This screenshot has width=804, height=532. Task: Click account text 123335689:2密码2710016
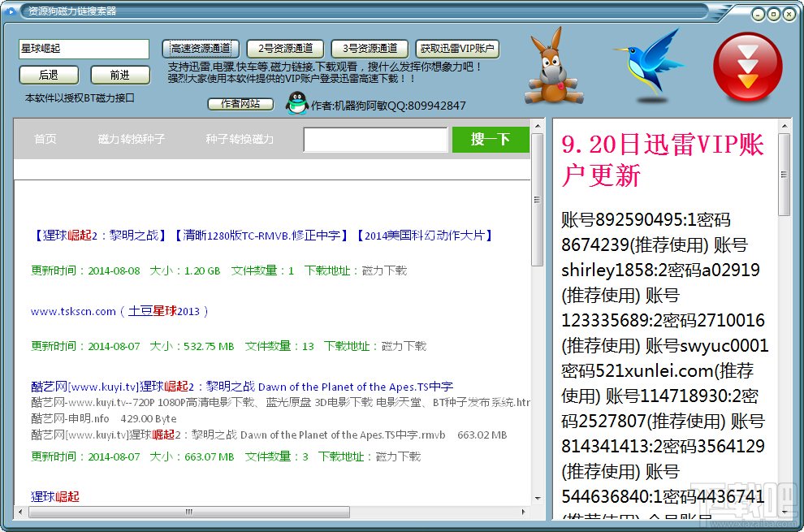click(x=663, y=321)
